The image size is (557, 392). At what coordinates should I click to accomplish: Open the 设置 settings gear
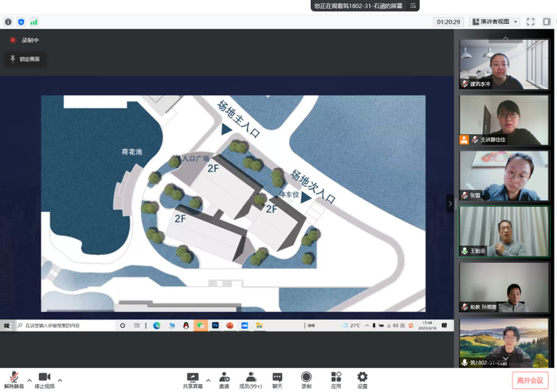pos(362,376)
